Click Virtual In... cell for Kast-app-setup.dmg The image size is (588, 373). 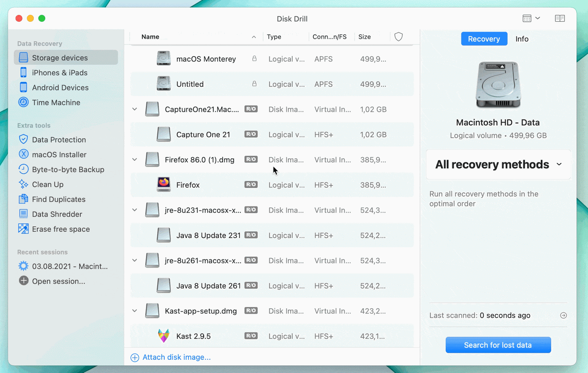click(x=333, y=311)
